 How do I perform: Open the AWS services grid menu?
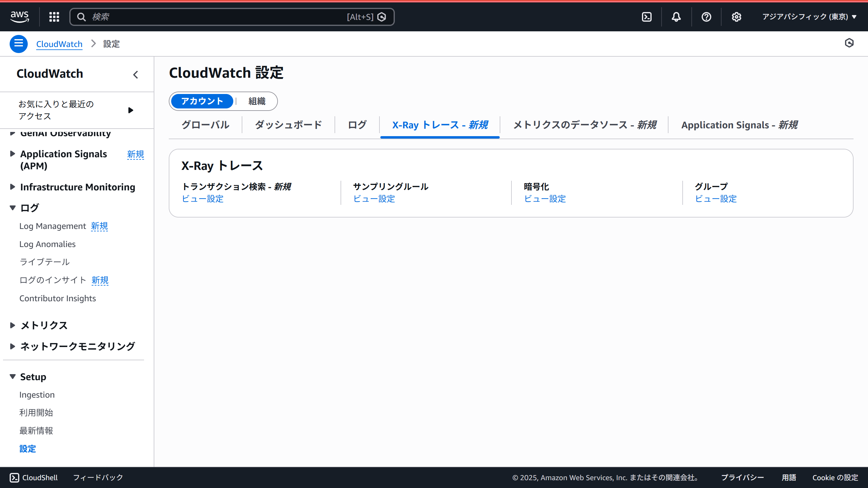(54, 17)
